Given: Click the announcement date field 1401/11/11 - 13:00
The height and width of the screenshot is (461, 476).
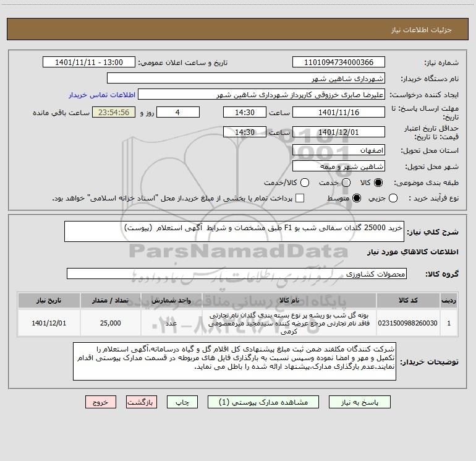Looking at the screenshot, I should (x=89, y=62).
